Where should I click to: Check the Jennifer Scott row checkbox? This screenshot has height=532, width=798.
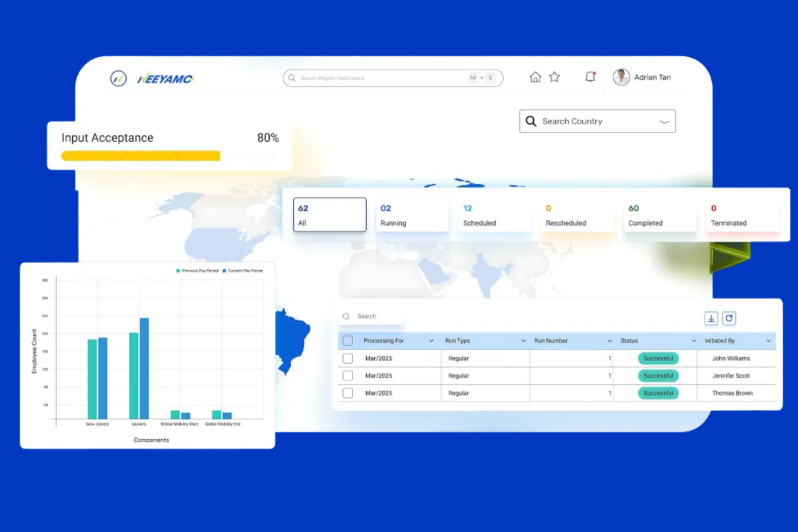pos(348,376)
